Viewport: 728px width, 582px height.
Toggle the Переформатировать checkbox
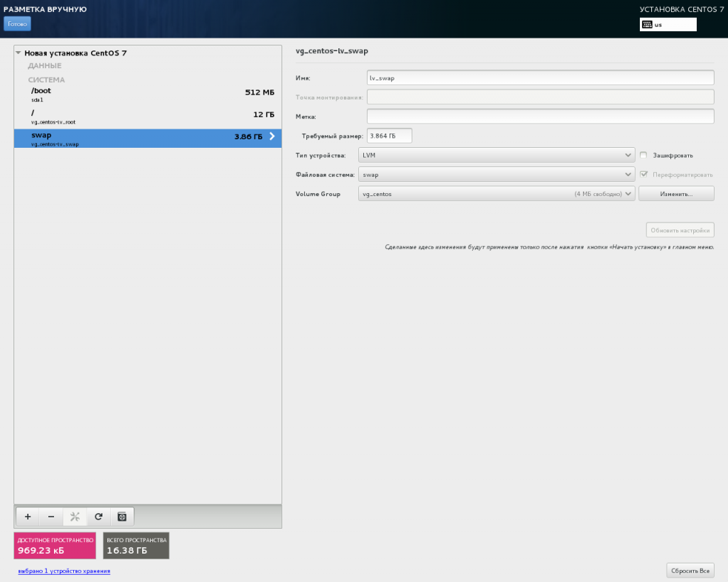coord(643,174)
